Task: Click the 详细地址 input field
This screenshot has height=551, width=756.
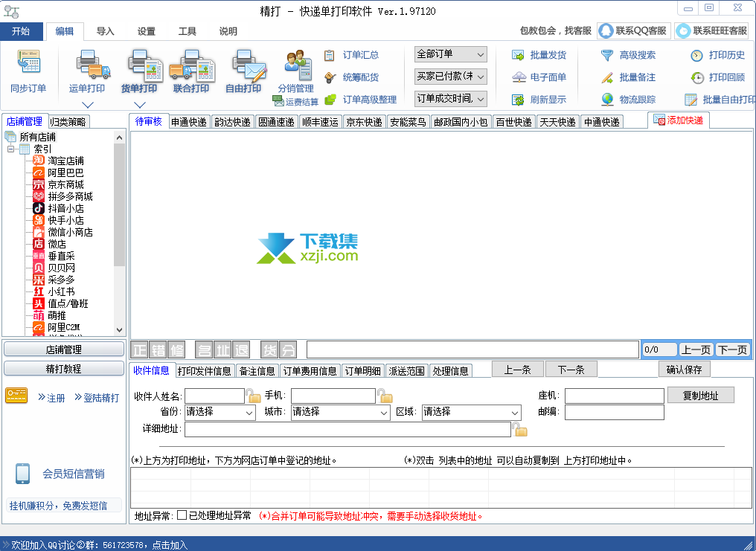Action: (347, 429)
